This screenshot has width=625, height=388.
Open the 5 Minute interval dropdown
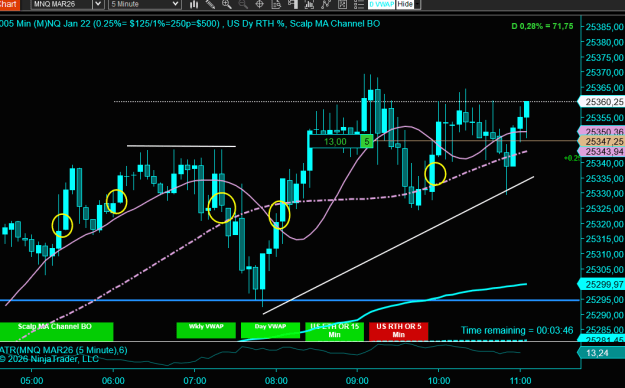(145, 4)
